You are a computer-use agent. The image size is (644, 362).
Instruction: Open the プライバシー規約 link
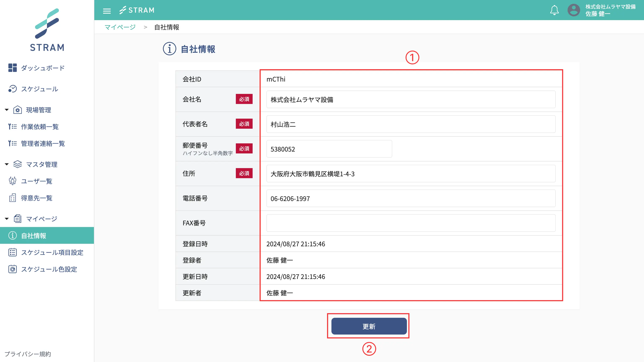pyautogui.click(x=28, y=354)
